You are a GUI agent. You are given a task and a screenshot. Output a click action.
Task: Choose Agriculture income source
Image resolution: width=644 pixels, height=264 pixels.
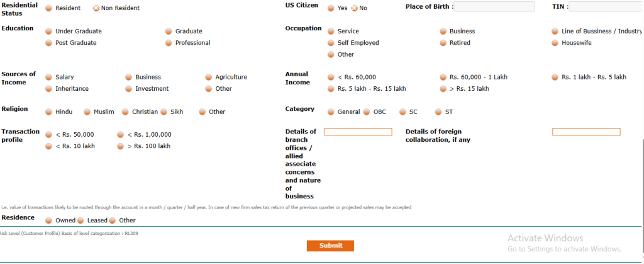click(x=209, y=77)
